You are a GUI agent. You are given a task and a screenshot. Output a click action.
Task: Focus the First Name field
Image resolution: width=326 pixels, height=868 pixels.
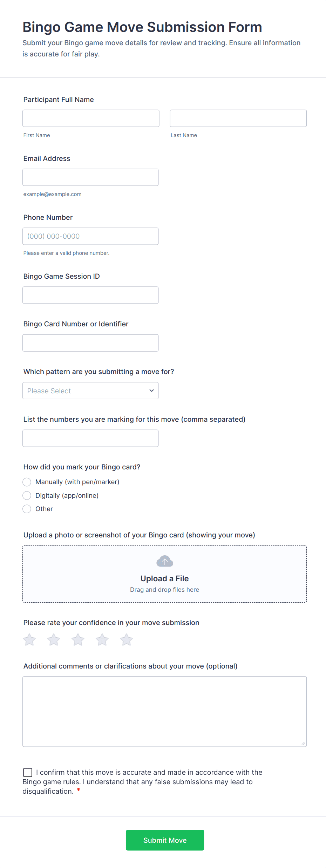[91, 118]
